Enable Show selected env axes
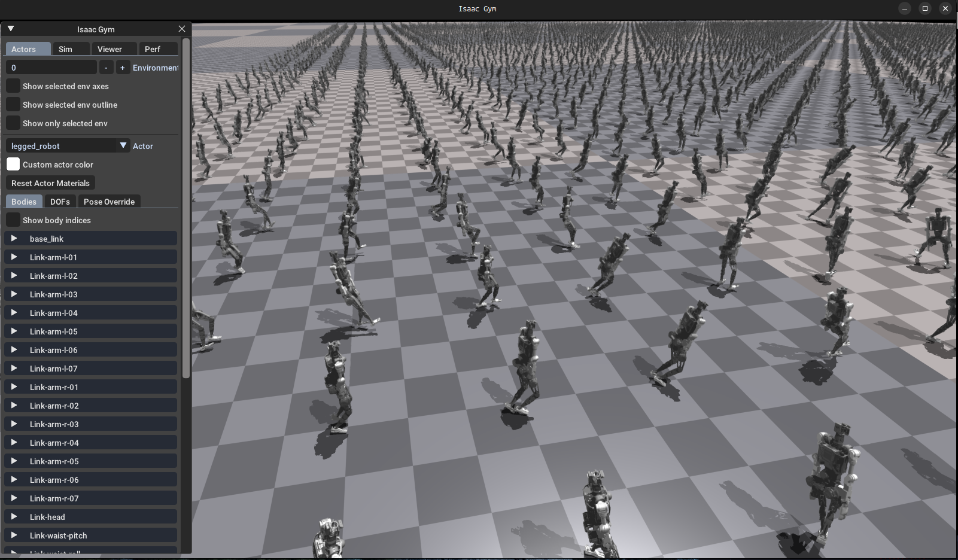The width and height of the screenshot is (958, 560). tap(13, 86)
